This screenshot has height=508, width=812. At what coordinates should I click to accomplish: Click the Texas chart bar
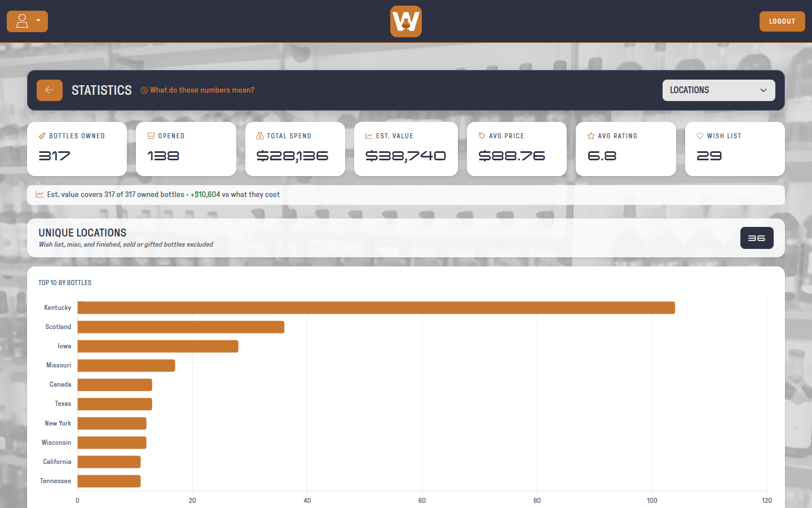pos(115,404)
